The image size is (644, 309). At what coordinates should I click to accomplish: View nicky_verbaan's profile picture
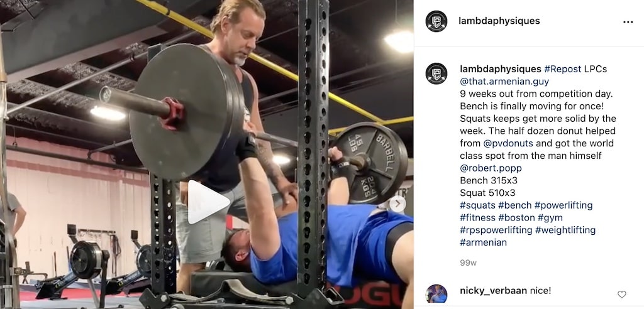[x=436, y=294]
